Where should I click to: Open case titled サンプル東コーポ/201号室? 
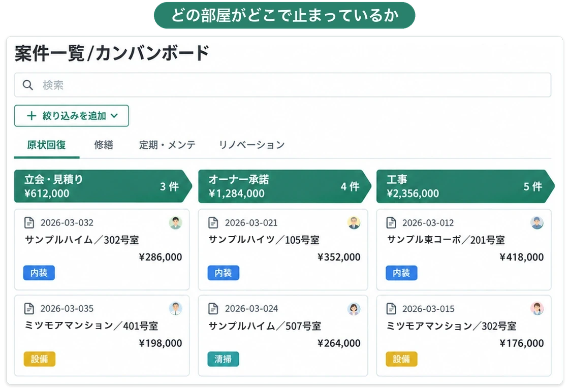446,240
